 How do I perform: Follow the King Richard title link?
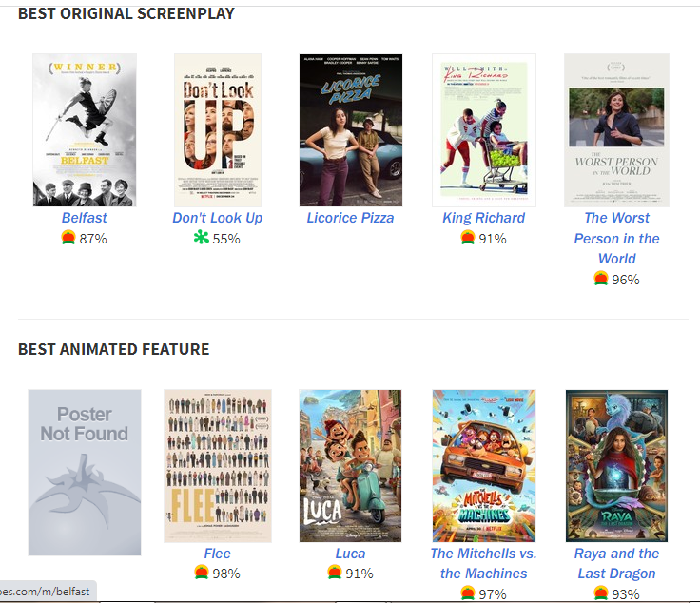coord(484,218)
